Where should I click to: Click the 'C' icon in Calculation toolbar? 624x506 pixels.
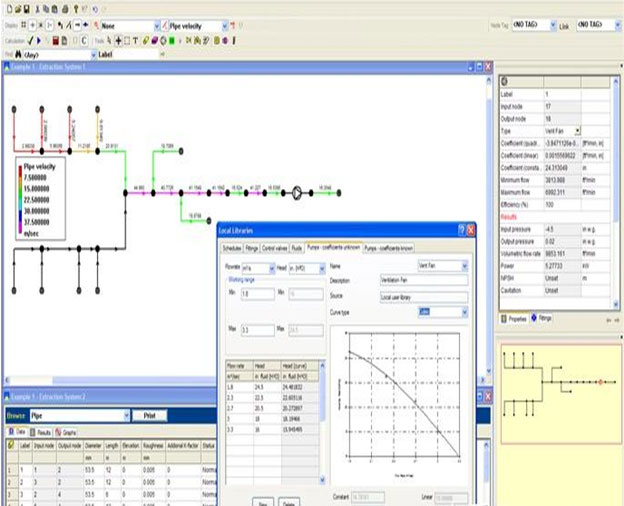click(83, 40)
